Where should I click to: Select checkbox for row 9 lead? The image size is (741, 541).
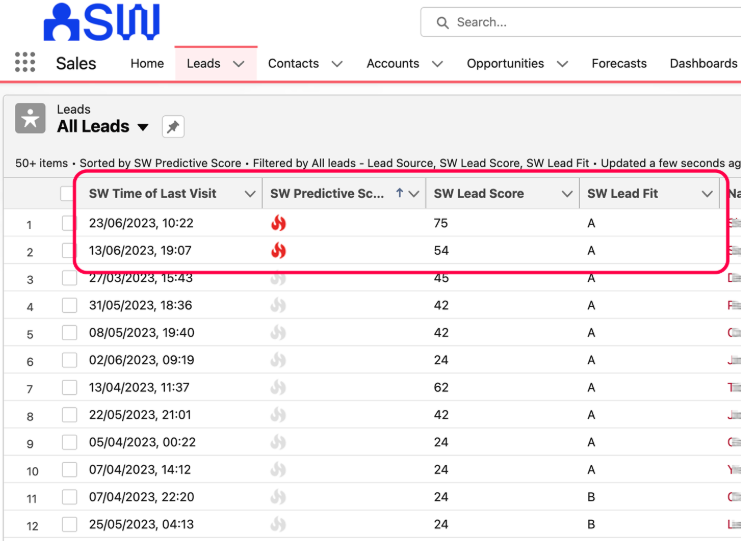pos(69,442)
